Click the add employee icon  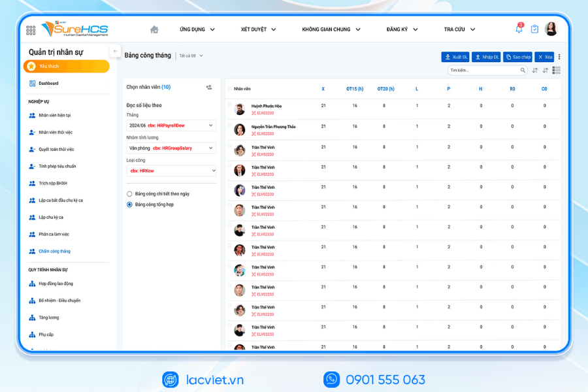(x=209, y=87)
